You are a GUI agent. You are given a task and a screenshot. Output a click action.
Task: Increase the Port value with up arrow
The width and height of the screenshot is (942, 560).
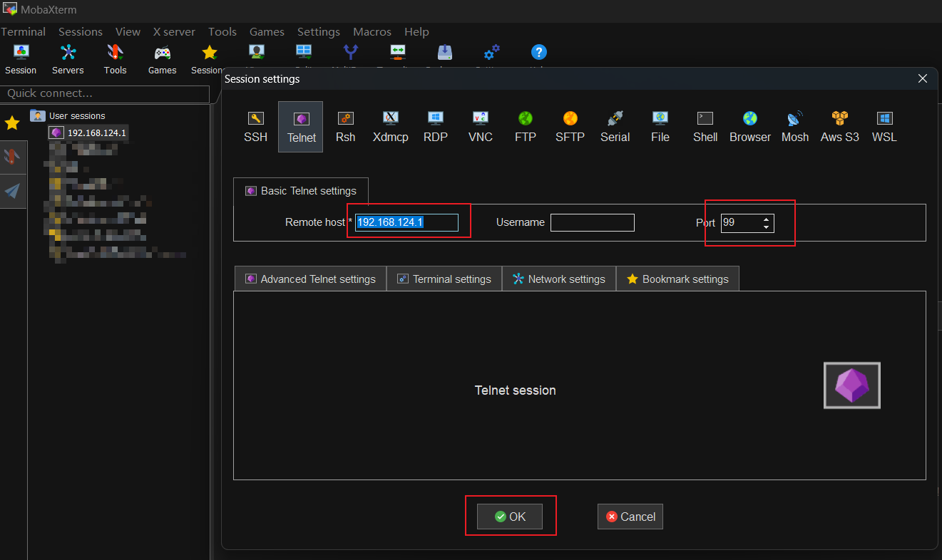766,219
